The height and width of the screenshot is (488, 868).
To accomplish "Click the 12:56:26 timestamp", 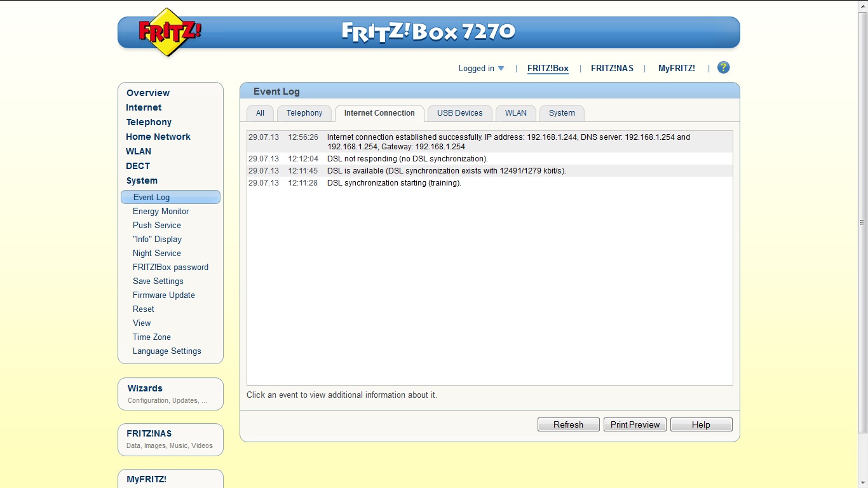I will click(x=303, y=137).
